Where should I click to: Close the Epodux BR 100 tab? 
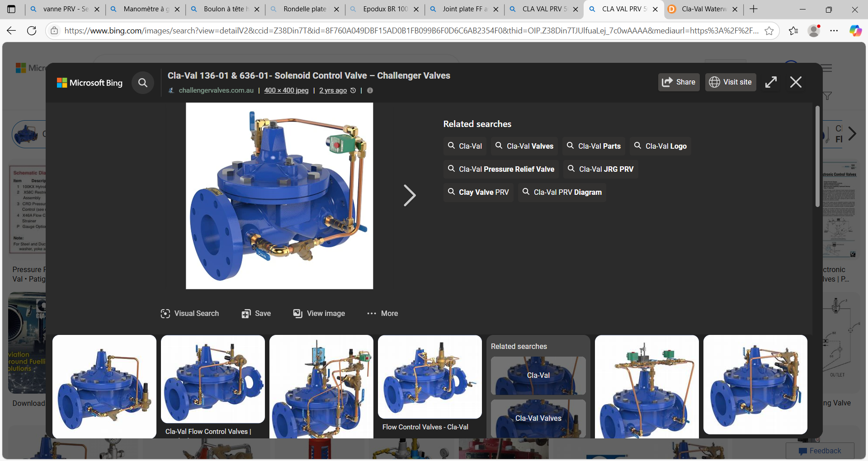[x=416, y=9]
